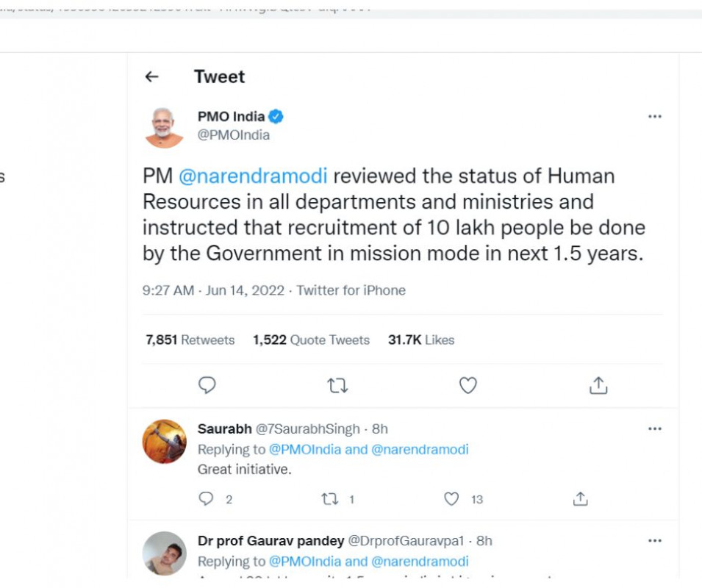Open more options on Gaurav pandey's reply
Screen dimensions: 702x588
click(654, 541)
